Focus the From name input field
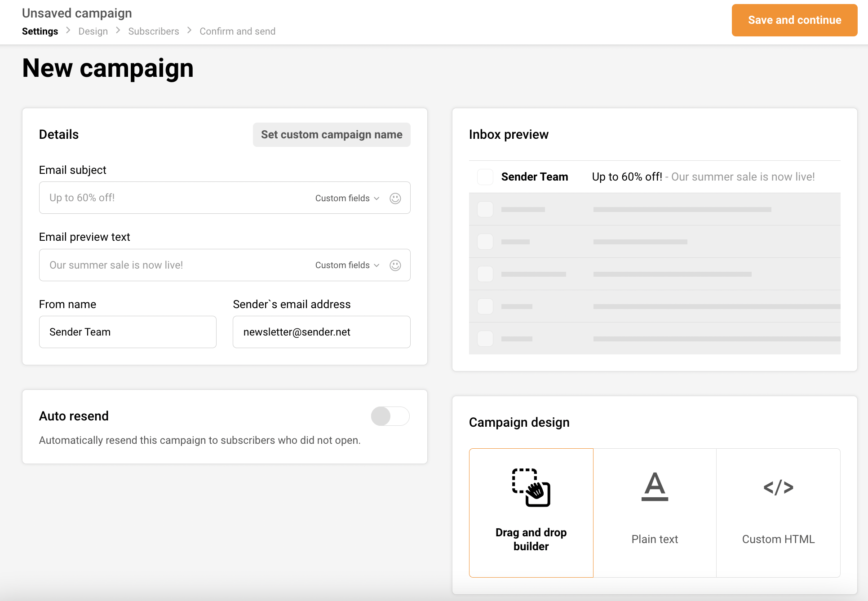 click(x=128, y=332)
